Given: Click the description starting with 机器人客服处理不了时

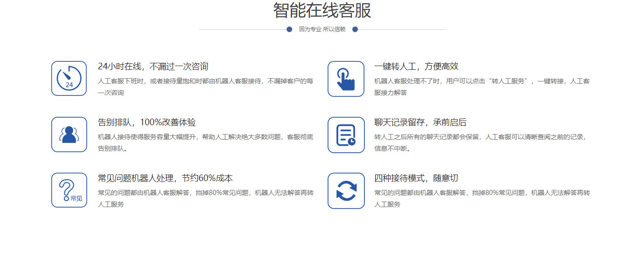Looking at the screenshot, I should pyautogui.click(x=482, y=87).
